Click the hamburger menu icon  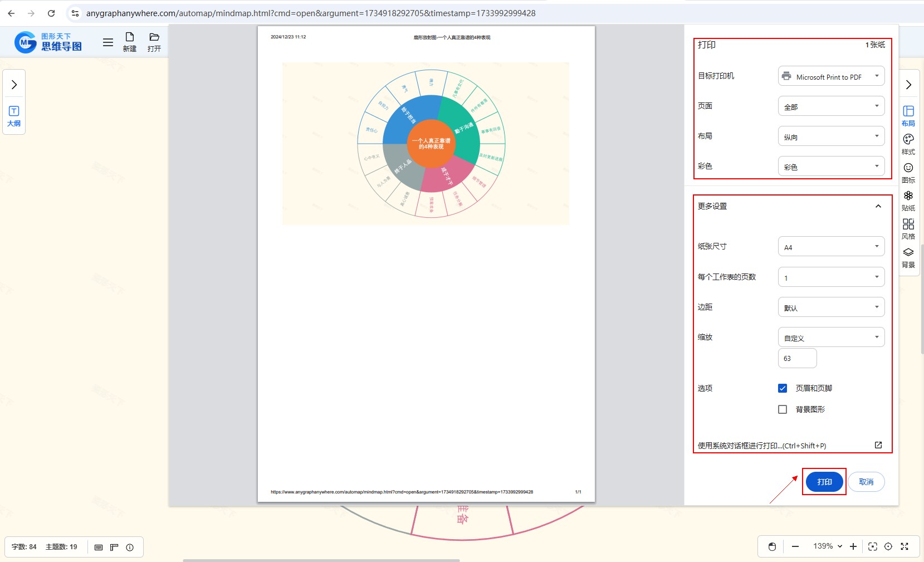pyautogui.click(x=108, y=42)
